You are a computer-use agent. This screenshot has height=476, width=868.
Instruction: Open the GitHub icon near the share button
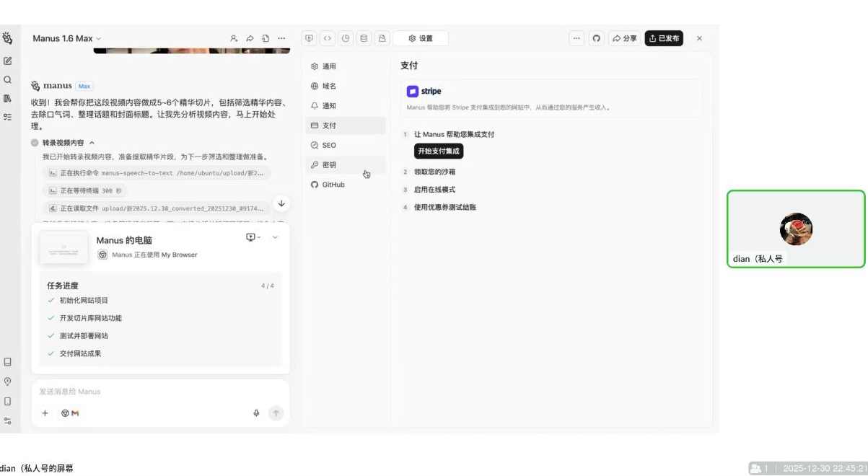pyautogui.click(x=596, y=38)
